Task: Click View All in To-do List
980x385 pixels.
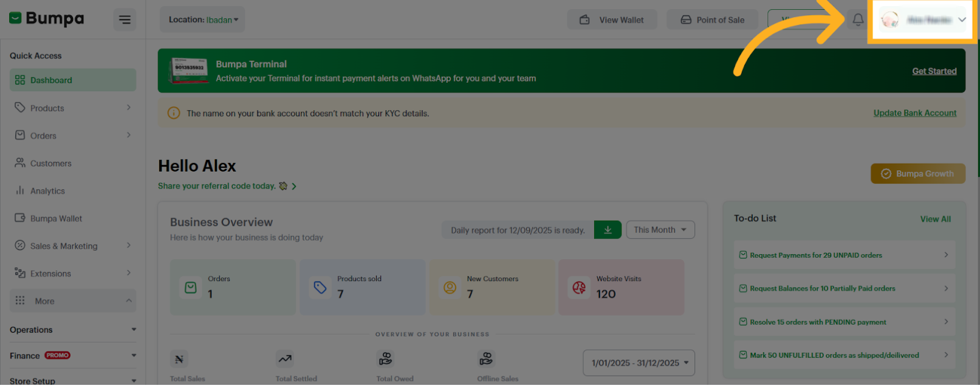Action: (936, 219)
